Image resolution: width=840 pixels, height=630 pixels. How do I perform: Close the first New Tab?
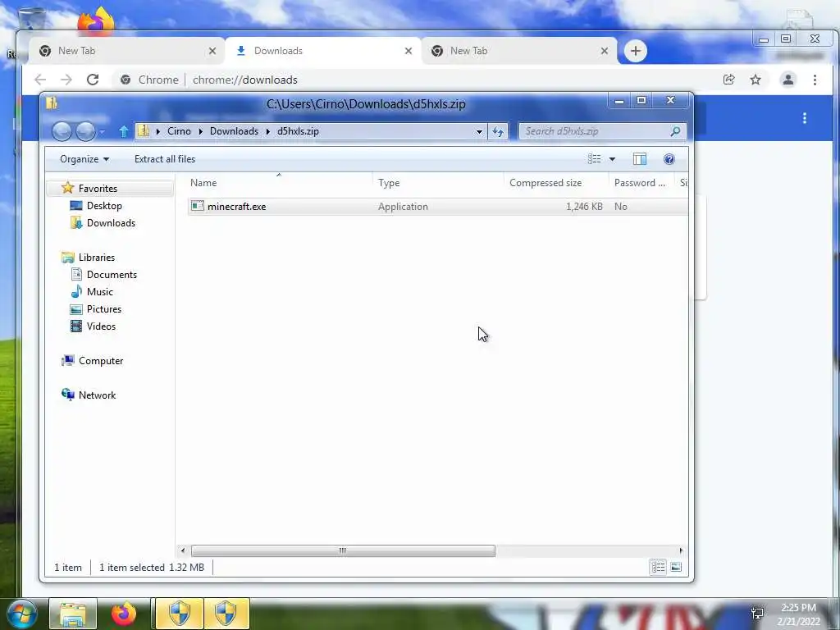tap(212, 51)
